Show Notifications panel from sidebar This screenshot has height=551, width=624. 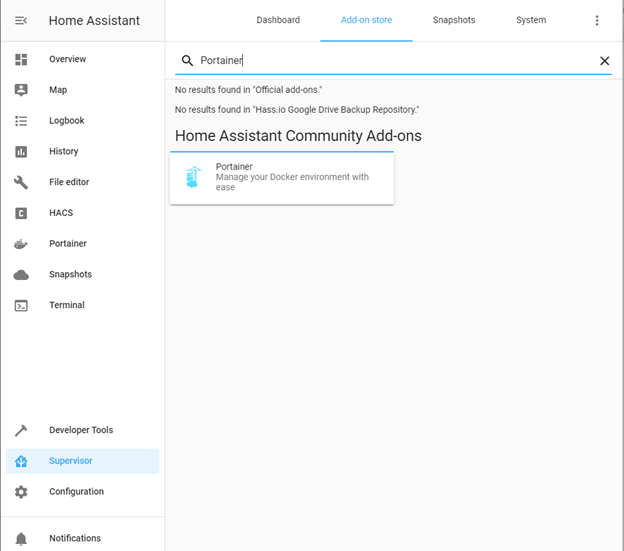[75, 538]
